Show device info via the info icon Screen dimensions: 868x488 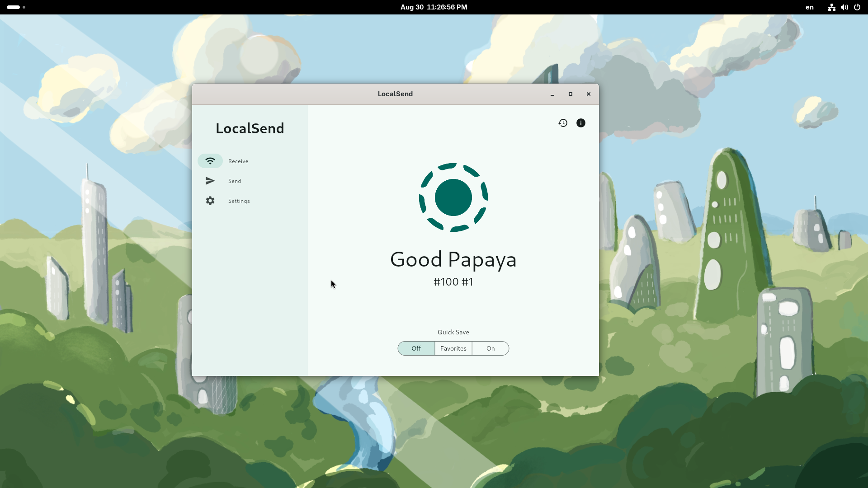[x=581, y=123]
